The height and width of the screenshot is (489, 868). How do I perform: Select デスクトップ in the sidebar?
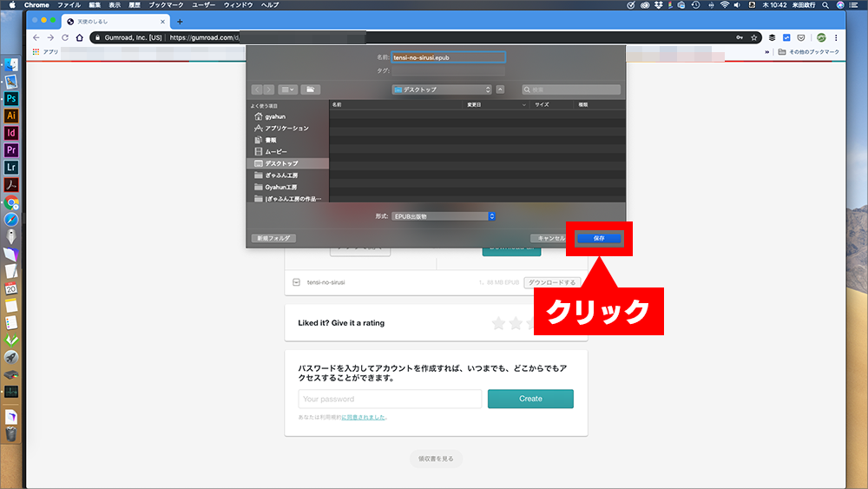pos(287,163)
